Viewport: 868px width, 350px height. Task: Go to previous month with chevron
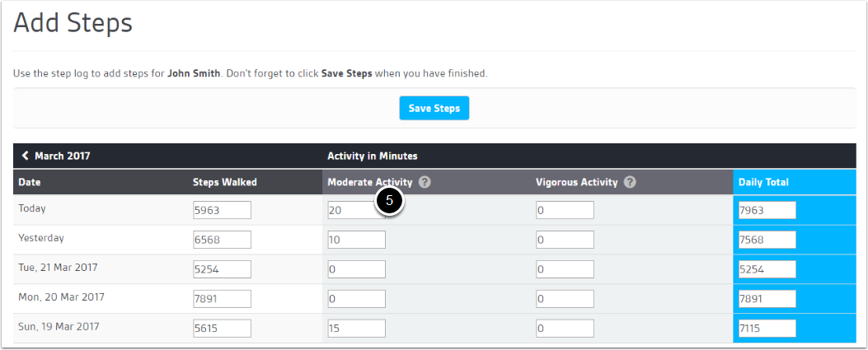tap(25, 156)
